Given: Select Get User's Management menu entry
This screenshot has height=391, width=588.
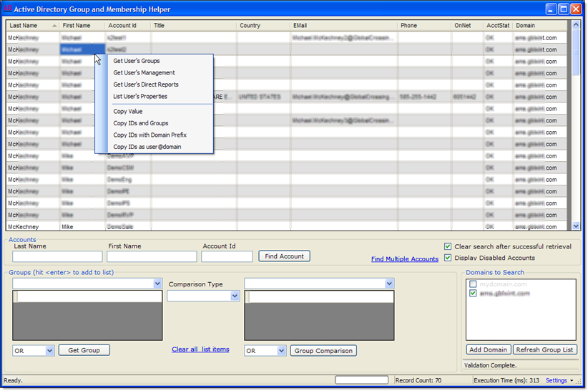Looking at the screenshot, I should [x=144, y=73].
